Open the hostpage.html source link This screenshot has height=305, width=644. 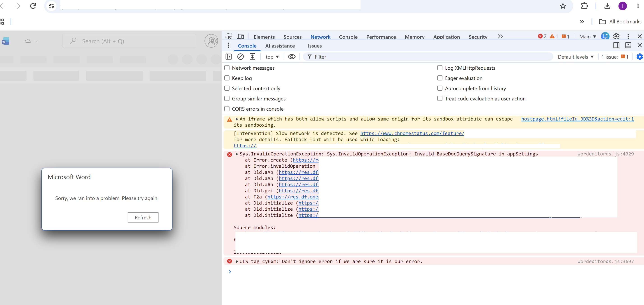tap(577, 119)
